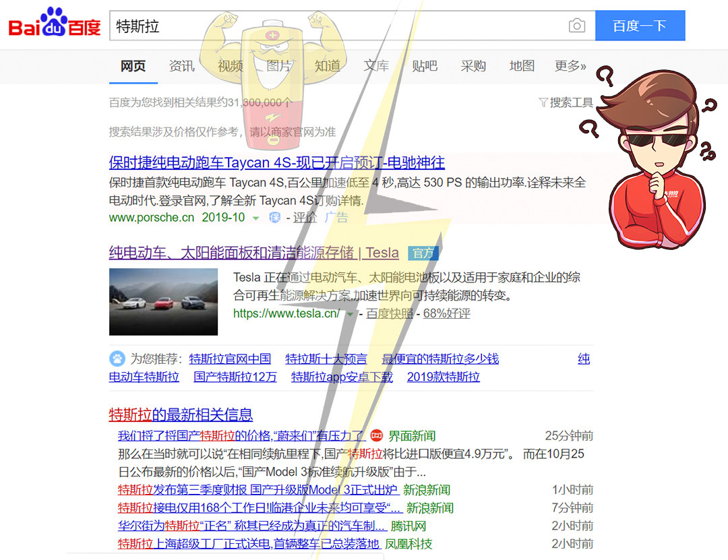Open the Porsche Taycan 4S result link
The height and width of the screenshot is (560, 728).
tap(276, 162)
